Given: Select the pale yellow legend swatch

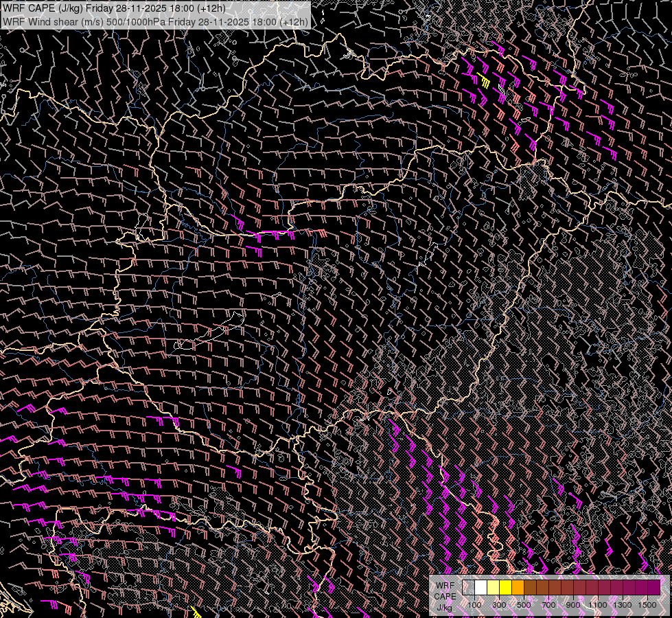Looking at the screenshot, I should tap(493, 588).
